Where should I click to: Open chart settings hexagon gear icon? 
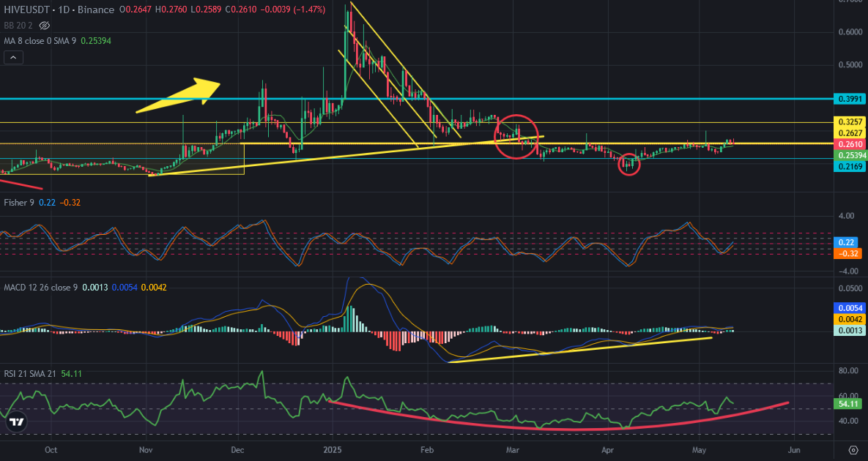click(x=853, y=450)
